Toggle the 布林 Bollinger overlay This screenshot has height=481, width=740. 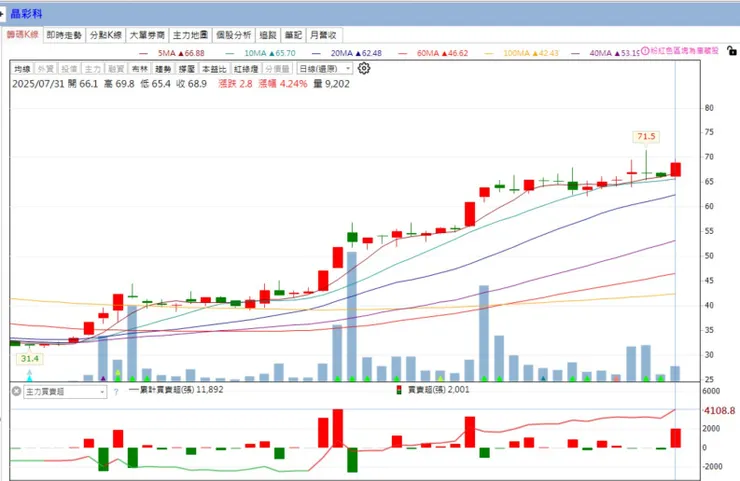(140, 69)
